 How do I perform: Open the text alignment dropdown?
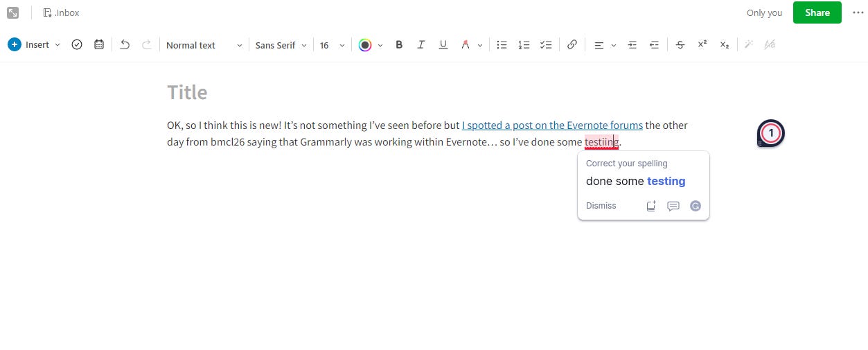pos(603,45)
